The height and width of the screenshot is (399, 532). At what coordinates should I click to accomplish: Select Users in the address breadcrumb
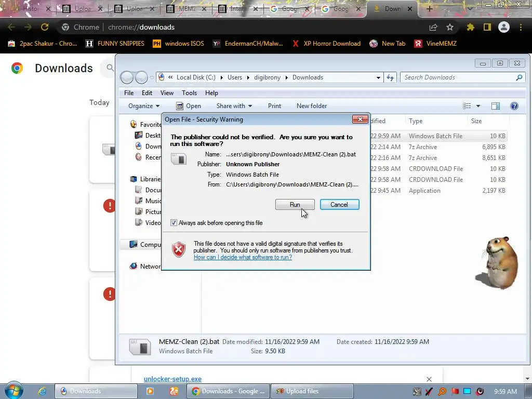coord(235,77)
